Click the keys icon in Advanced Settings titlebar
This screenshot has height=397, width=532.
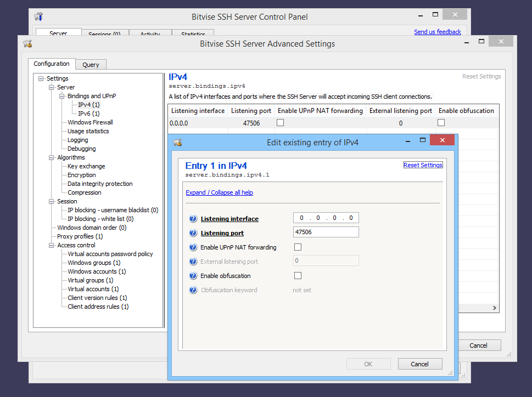coord(27,43)
